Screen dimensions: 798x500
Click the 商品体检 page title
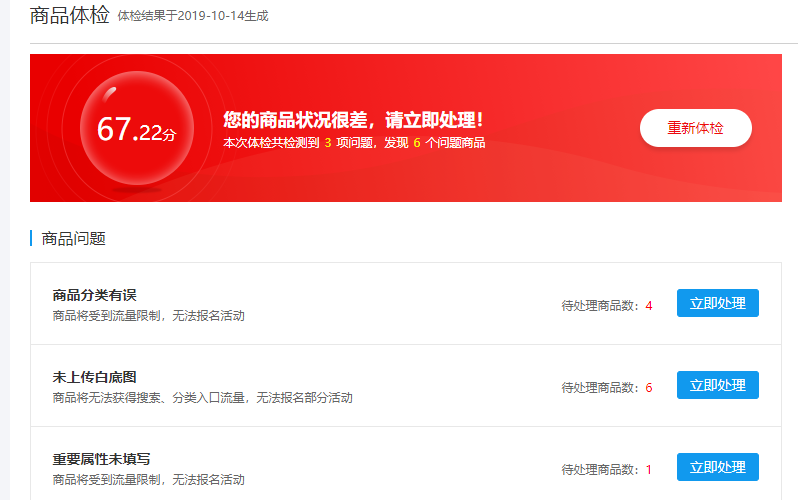tap(70, 16)
